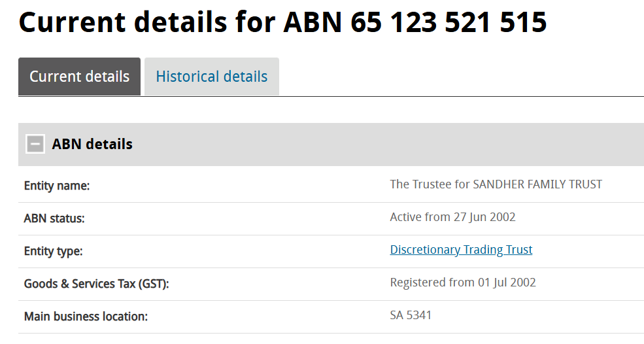Screen dimensions: 644x344
Task: Click the SANDHER FAMILY TRUST name text
Action: tap(537, 184)
